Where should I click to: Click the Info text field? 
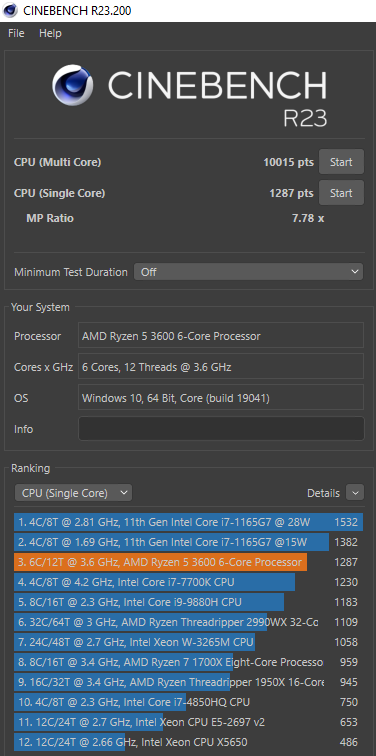pyautogui.click(x=221, y=429)
